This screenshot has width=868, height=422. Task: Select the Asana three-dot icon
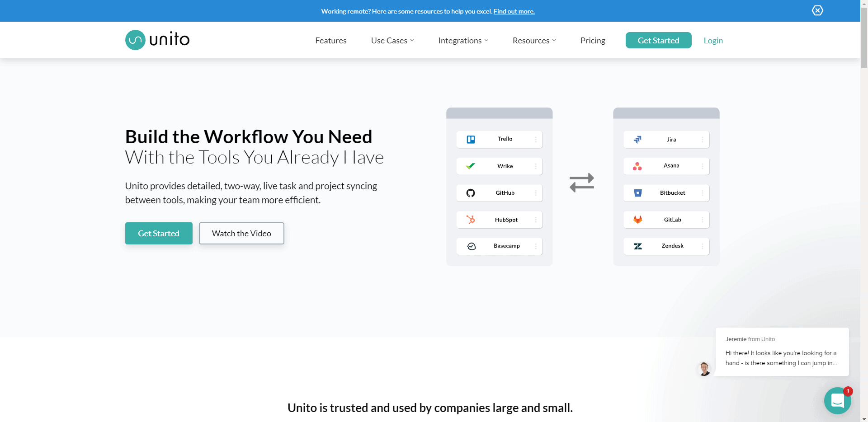click(637, 166)
